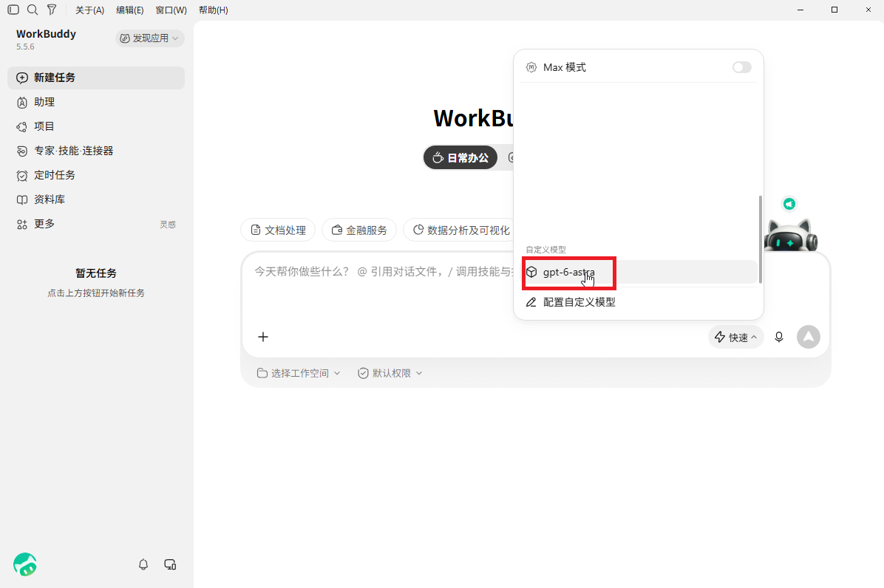Choose the 金融服务 suggestion chip

point(359,230)
